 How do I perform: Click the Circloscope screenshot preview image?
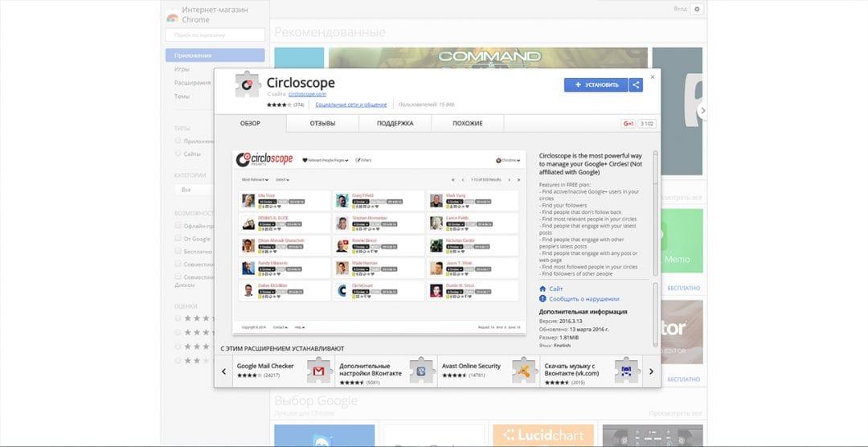(x=379, y=242)
